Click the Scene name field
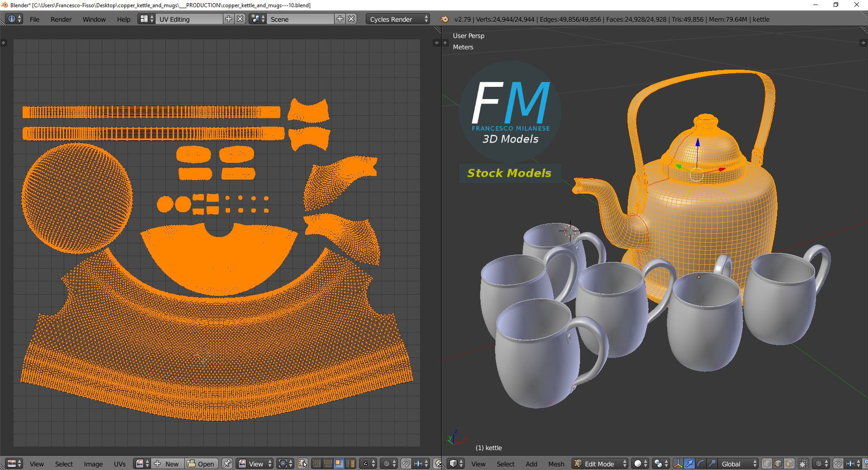Image resolution: width=868 pixels, height=470 pixels. point(301,19)
